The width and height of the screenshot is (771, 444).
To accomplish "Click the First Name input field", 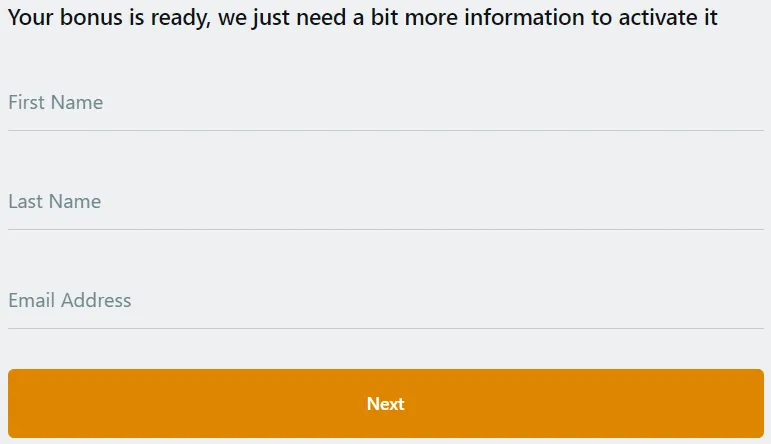I will coord(385,103).
